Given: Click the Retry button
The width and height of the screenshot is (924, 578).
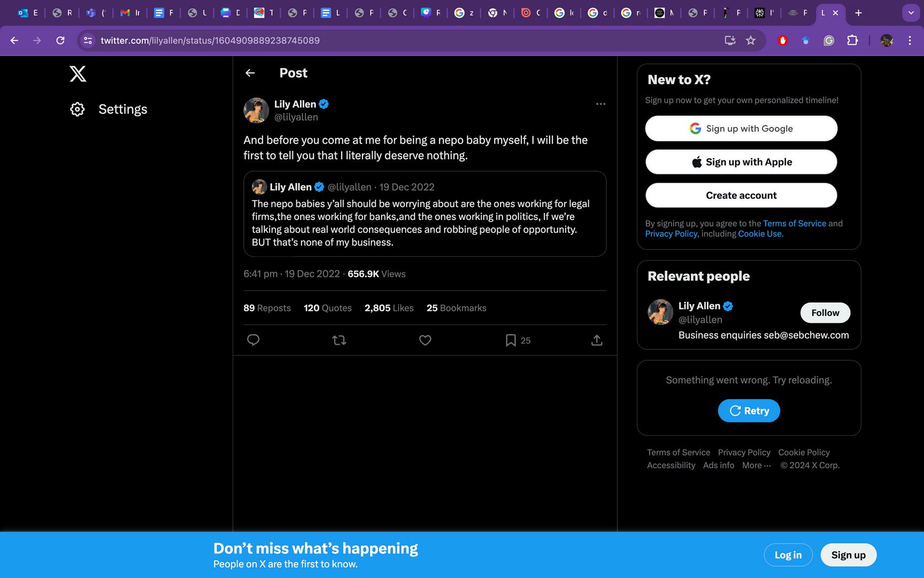Looking at the screenshot, I should tap(749, 410).
